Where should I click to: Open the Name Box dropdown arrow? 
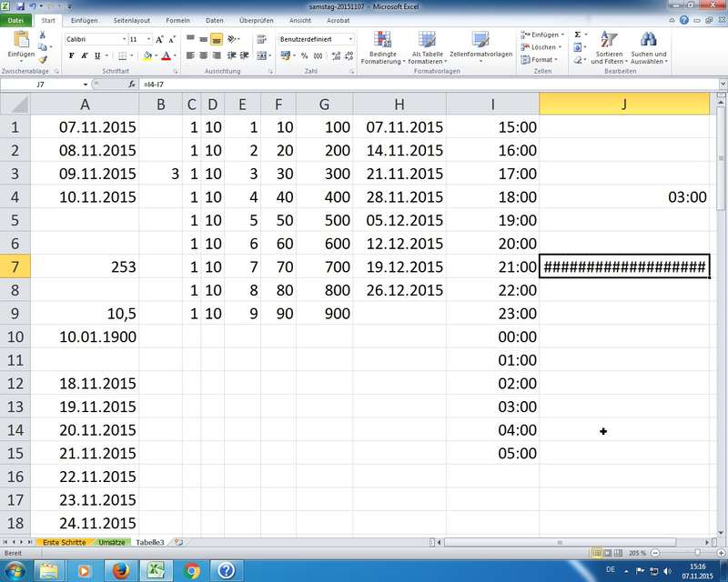pyautogui.click(x=85, y=84)
